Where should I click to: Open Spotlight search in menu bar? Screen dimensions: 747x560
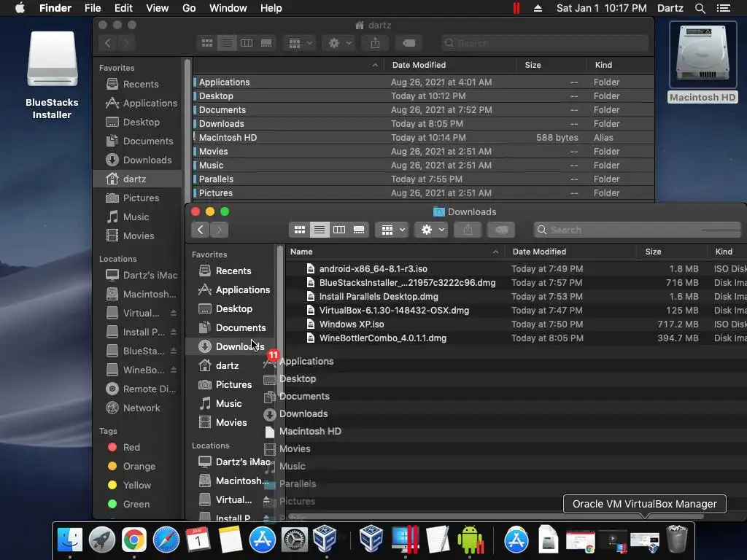pyautogui.click(x=700, y=8)
